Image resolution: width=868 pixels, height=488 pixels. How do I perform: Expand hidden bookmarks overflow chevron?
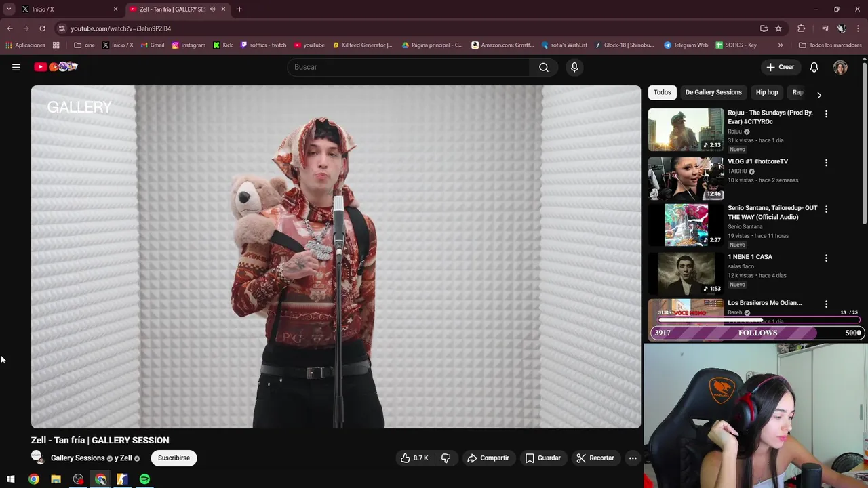click(781, 45)
